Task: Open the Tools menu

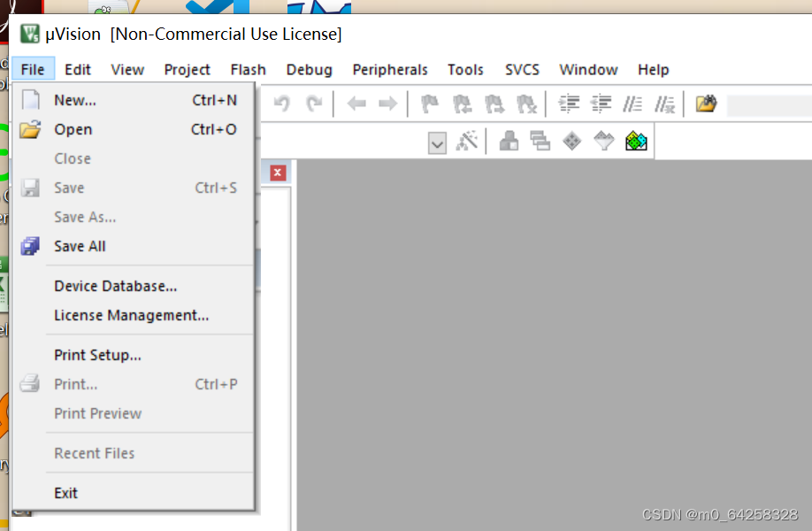Action: click(465, 69)
